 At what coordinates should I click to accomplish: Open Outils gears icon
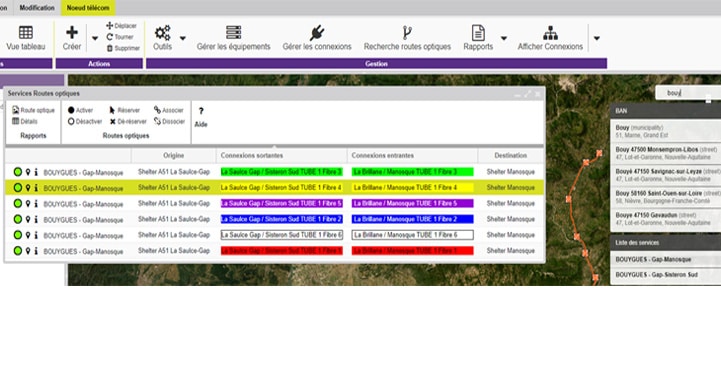pos(162,33)
